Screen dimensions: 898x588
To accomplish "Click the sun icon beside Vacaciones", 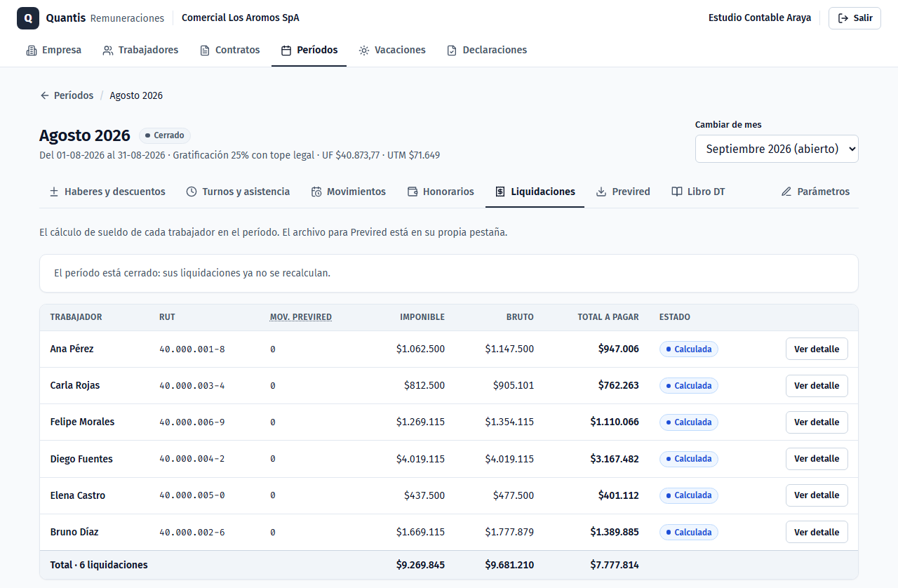I will (364, 51).
